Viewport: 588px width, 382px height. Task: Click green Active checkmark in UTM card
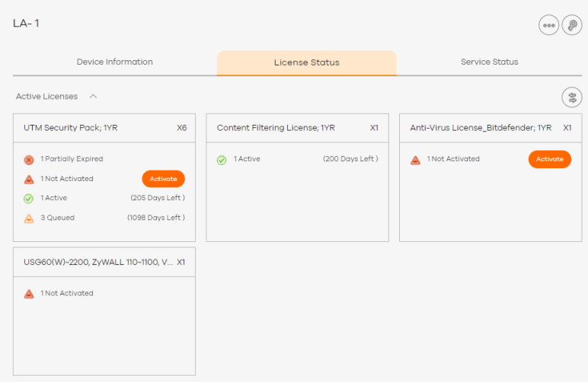29,199
